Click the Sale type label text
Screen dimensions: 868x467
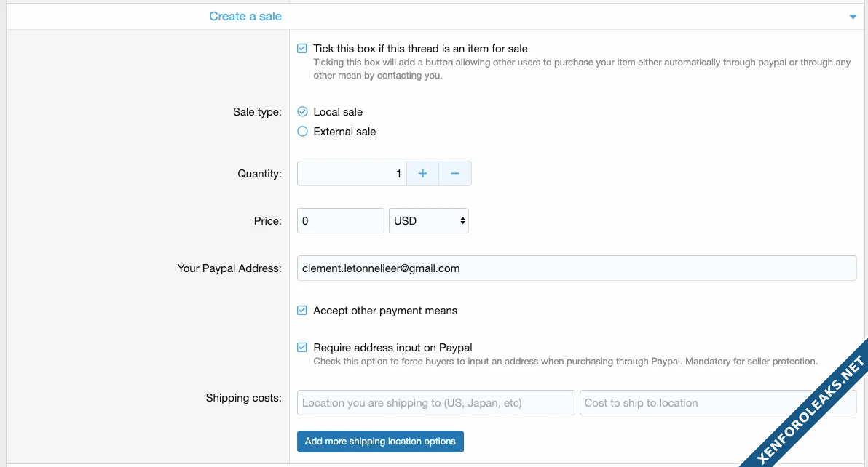256,112
